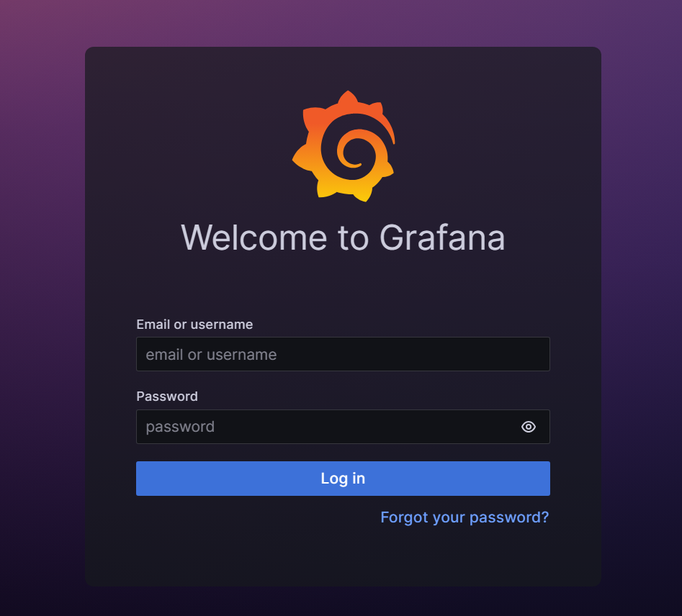The height and width of the screenshot is (616, 682).
Task: Click the "Password" field label
Action: click(x=167, y=397)
